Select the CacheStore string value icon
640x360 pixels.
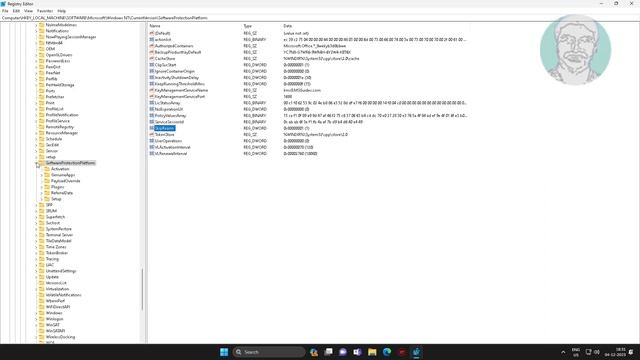click(151, 58)
